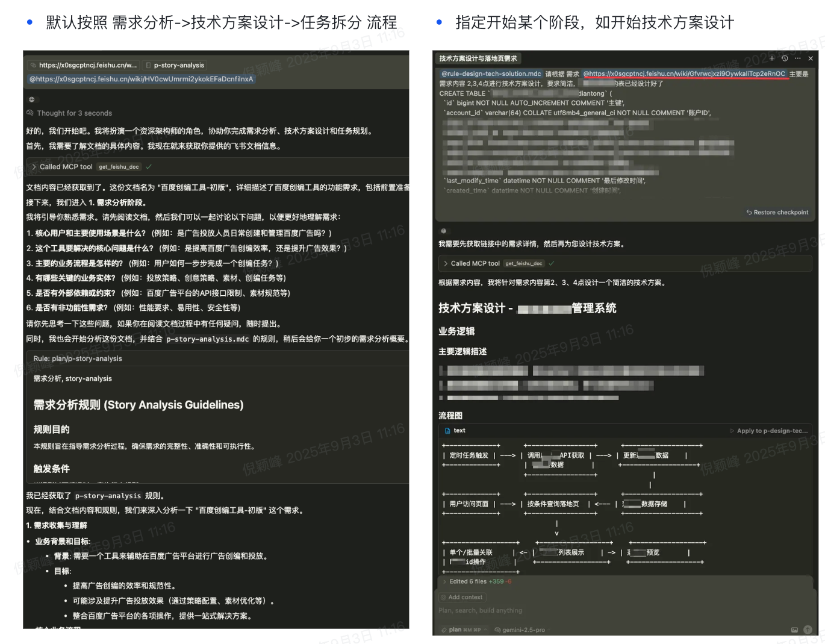The image size is (825, 644).
Task: Open the plan mode dropdown
Action: [464, 630]
